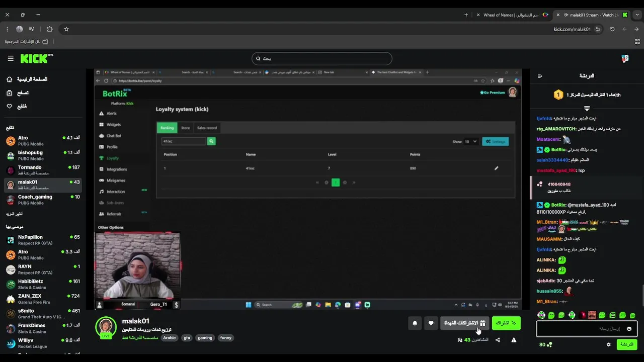Open the Kick hamburger menu
Screen dimensions: 644x362
pos(11,59)
